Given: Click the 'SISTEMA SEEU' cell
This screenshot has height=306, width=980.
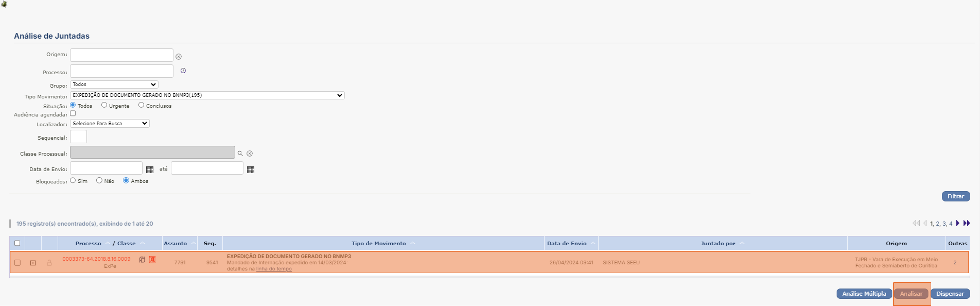Looking at the screenshot, I should (621, 263).
